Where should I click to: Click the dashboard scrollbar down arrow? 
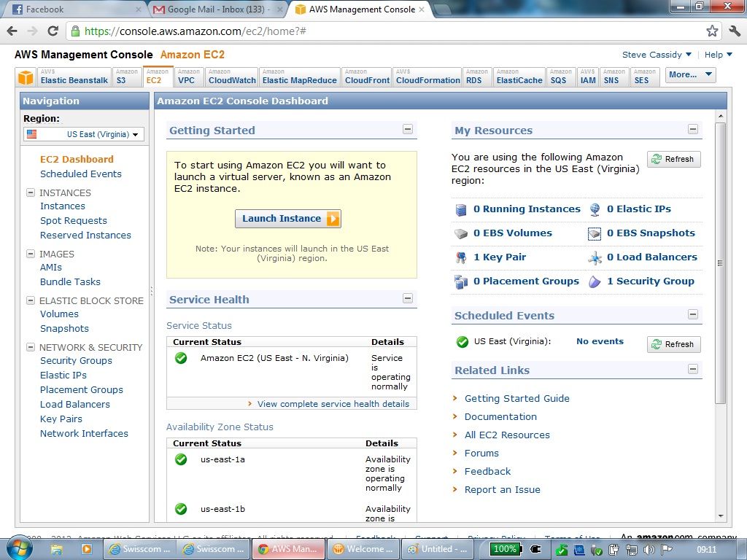click(720, 516)
